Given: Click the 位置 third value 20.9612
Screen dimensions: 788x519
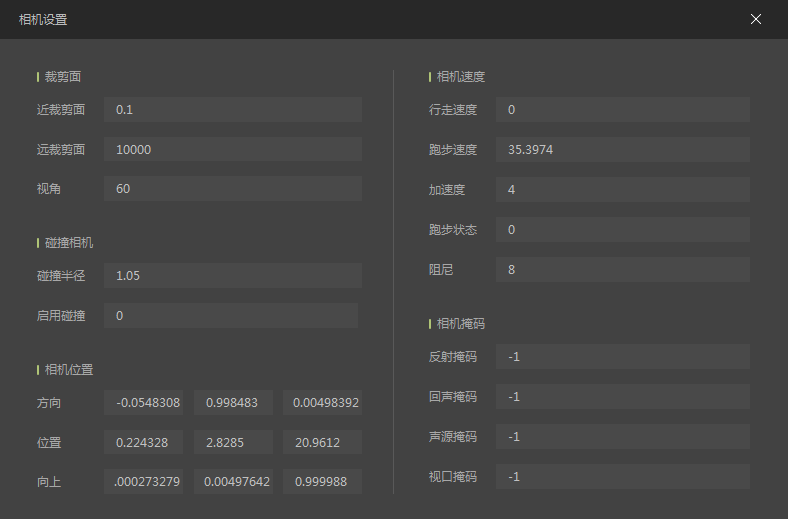Looking at the screenshot, I should click(x=322, y=442).
